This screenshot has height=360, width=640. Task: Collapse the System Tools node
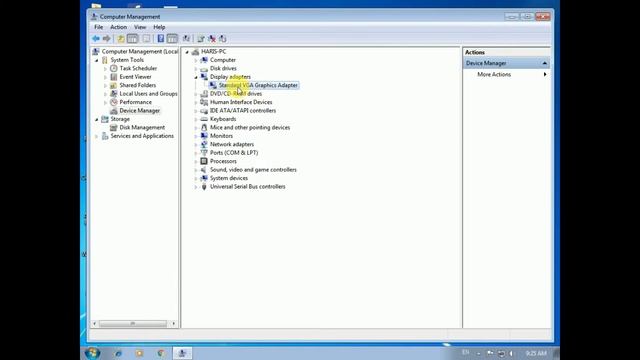pos(97,60)
